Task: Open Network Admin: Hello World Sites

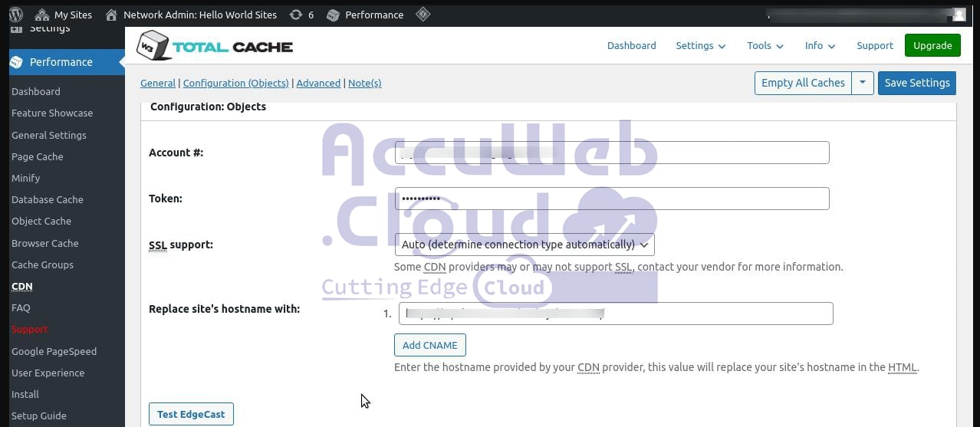Action: 191,15
